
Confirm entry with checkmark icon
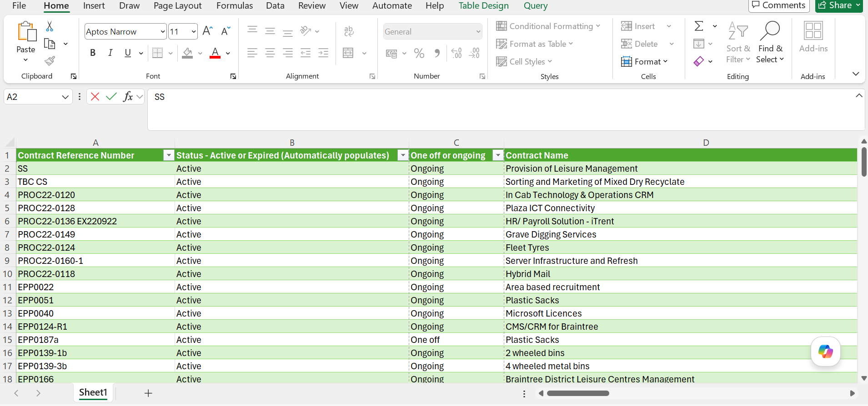(x=111, y=96)
